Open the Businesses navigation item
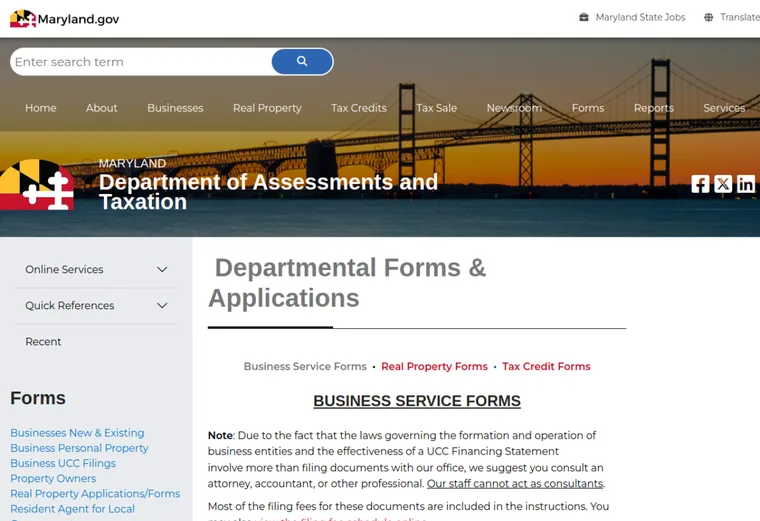 175,108
